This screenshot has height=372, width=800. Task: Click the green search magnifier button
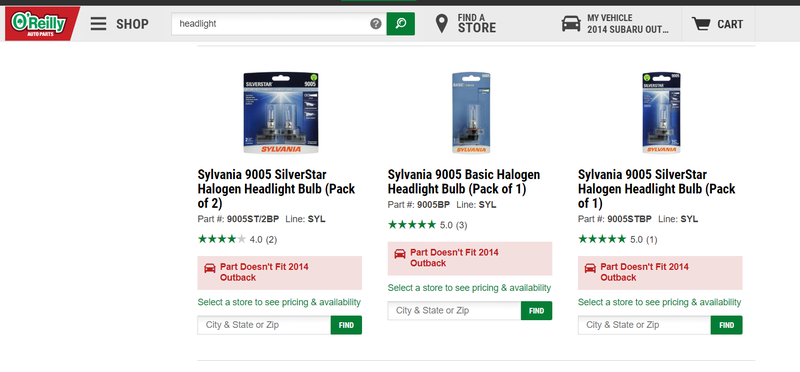click(x=401, y=23)
